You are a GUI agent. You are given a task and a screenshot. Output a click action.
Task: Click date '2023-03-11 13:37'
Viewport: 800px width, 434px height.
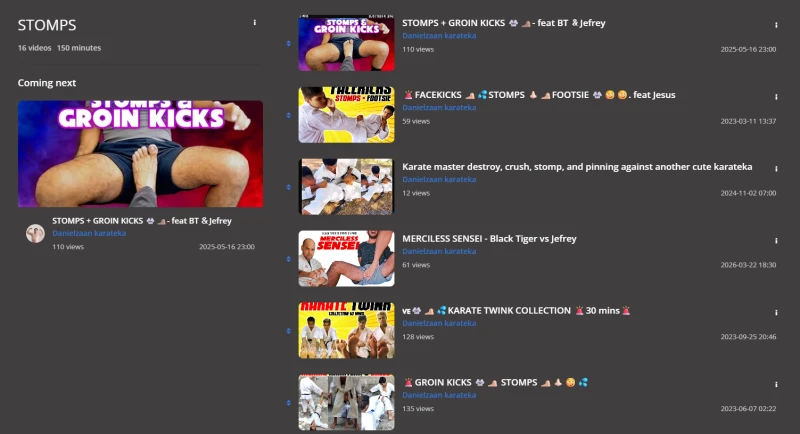tap(748, 121)
